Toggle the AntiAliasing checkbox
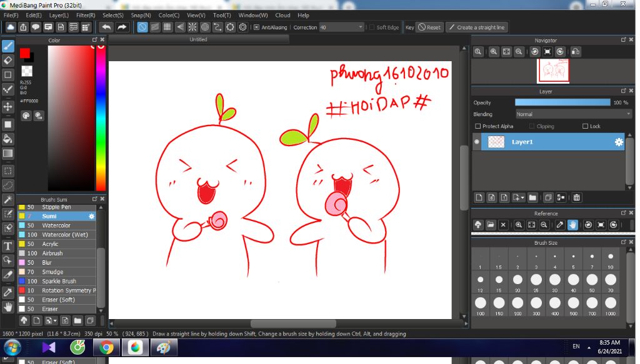This screenshot has width=640, height=364. coord(256,27)
